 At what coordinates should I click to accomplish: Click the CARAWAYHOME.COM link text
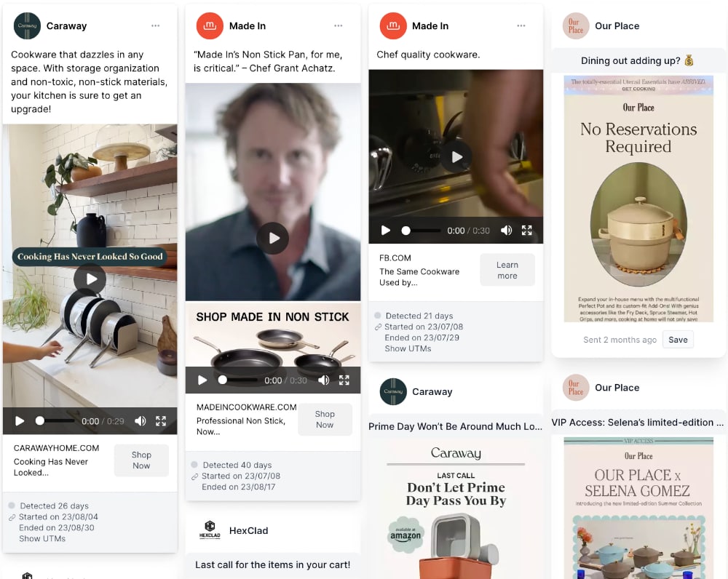pyautogui.click(x=56, y=448)
